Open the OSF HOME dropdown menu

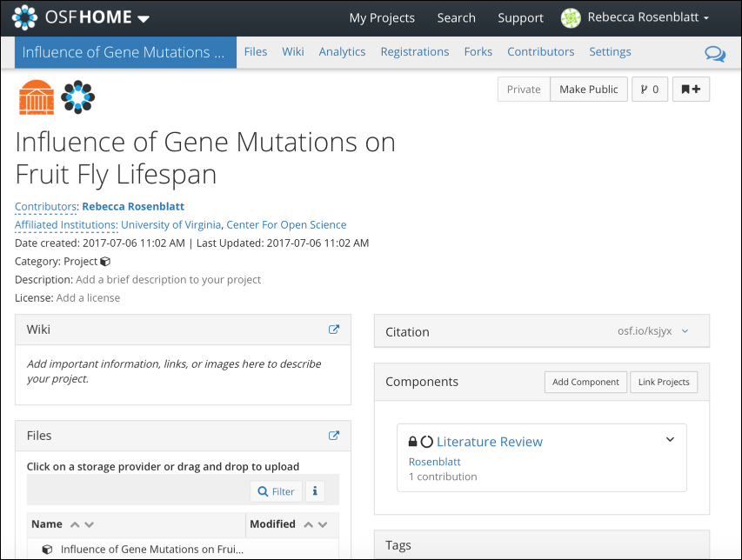coord(144,18)
